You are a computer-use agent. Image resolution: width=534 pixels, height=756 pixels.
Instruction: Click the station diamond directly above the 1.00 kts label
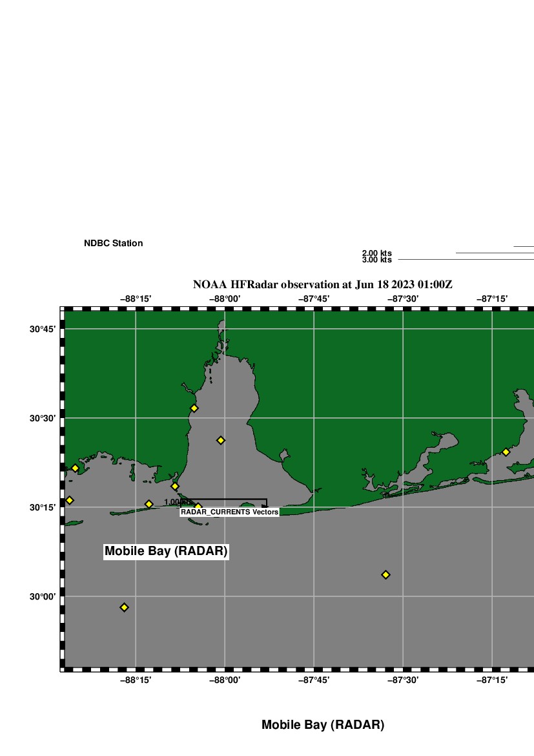click(174, 486)
